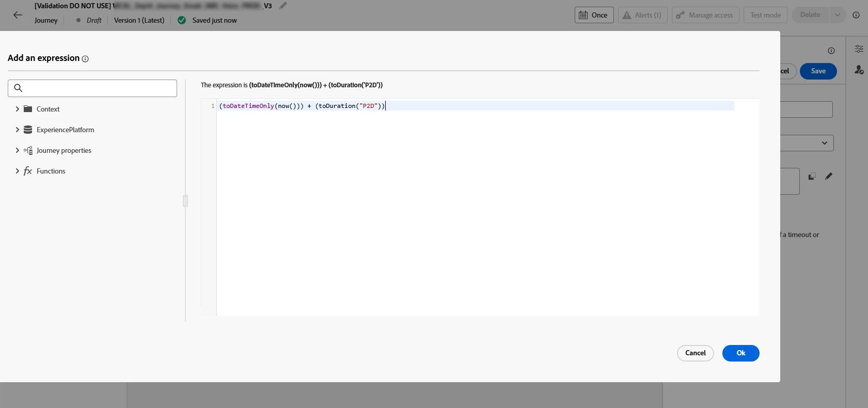This screenshot has height=408, width=868.
Task: Click the Test mode button
Action: [x=765, y=15]
